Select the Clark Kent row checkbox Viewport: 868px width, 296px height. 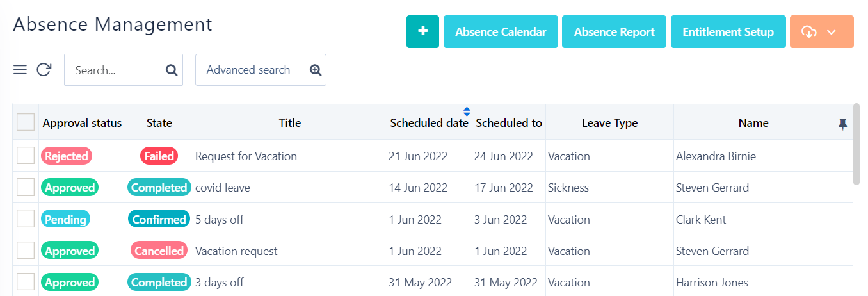[26, 219]
